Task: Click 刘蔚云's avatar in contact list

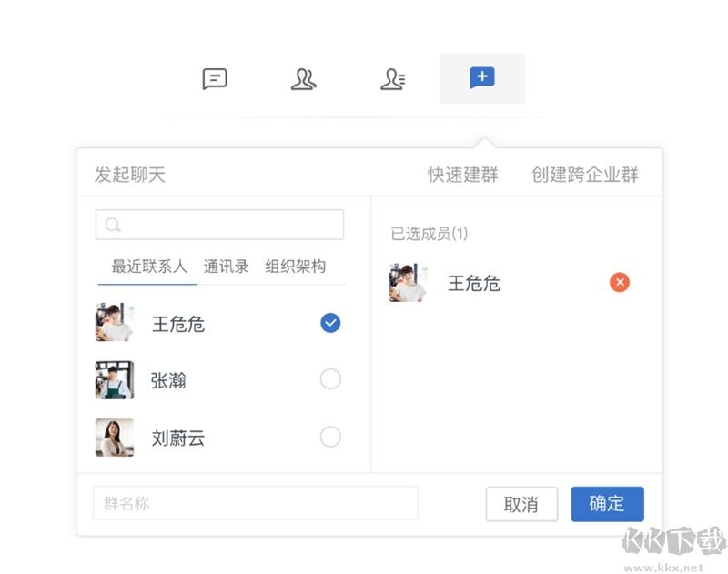Action: click(x=114, y=437)
